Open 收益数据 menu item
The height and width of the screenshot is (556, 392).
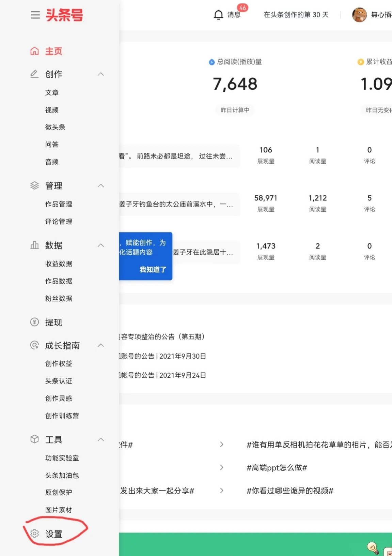(59, 264)
